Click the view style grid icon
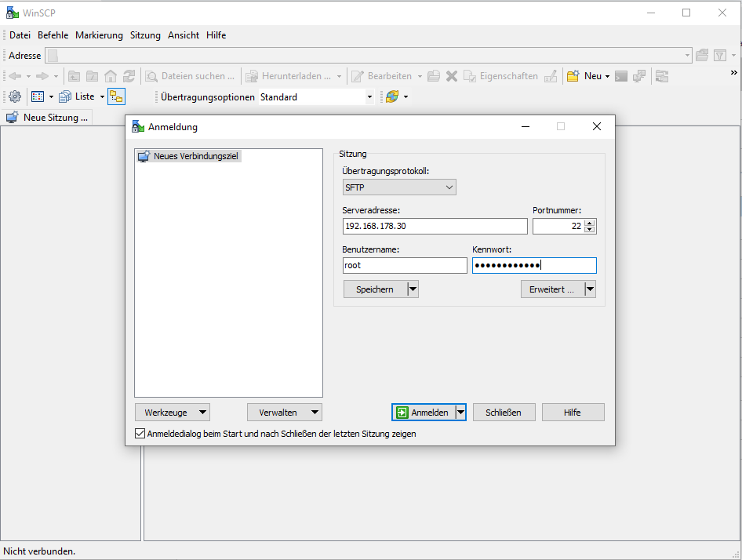The height and width of the screenshot is (560, 742). [38, 96]
